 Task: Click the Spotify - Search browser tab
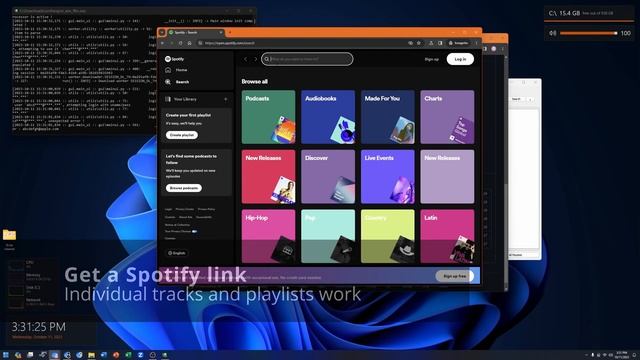pos(195,32)
